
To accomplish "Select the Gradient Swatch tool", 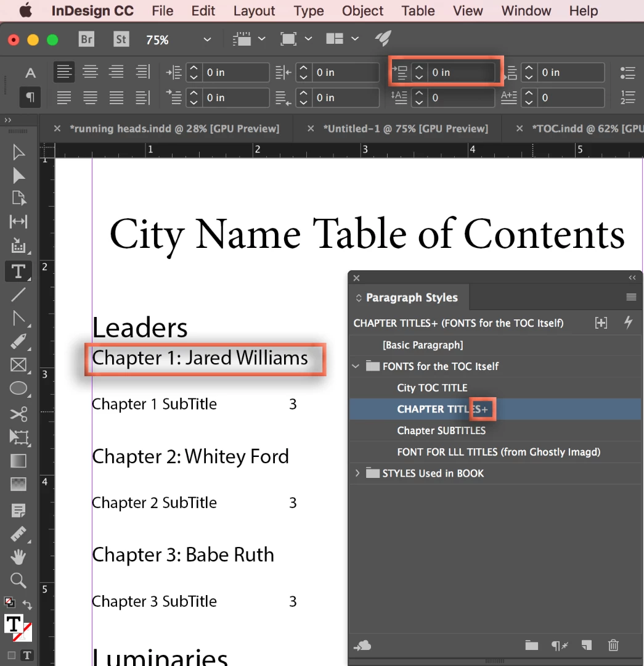I will [18, 461].
